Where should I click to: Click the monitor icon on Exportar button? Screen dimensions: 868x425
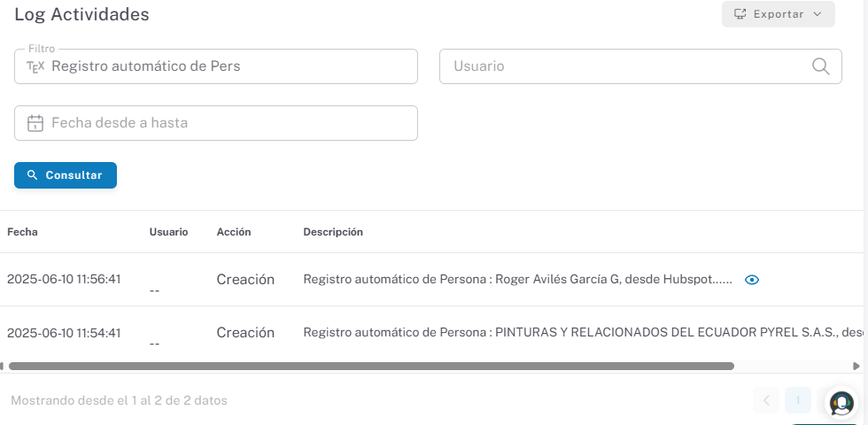click(740, 14)
